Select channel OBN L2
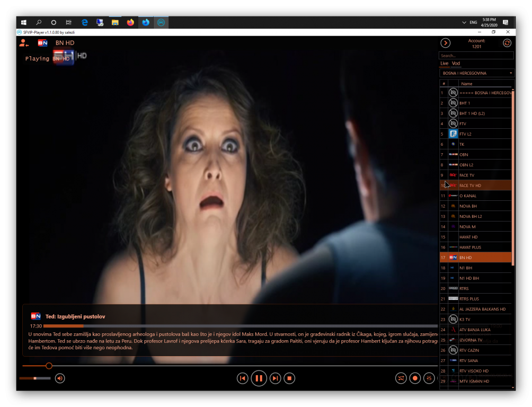Image resolution: width=532 pixels, height=407 pixels. pos(475,165)
